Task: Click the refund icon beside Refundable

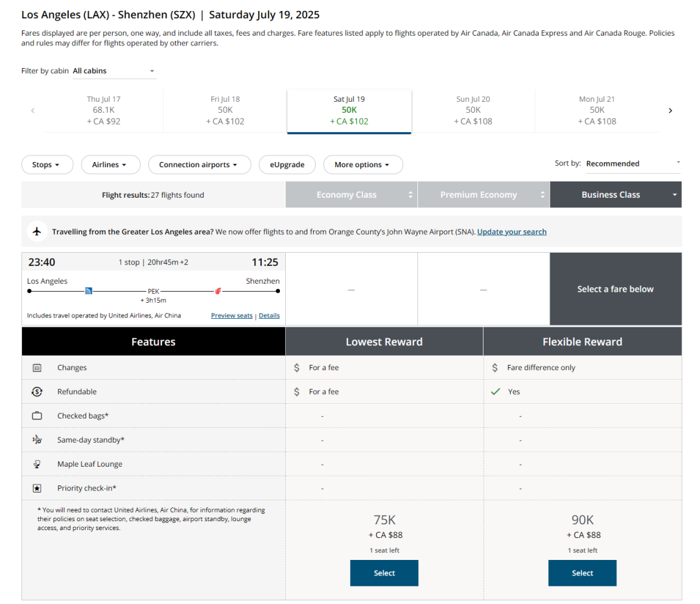Action: click(37, 391)
